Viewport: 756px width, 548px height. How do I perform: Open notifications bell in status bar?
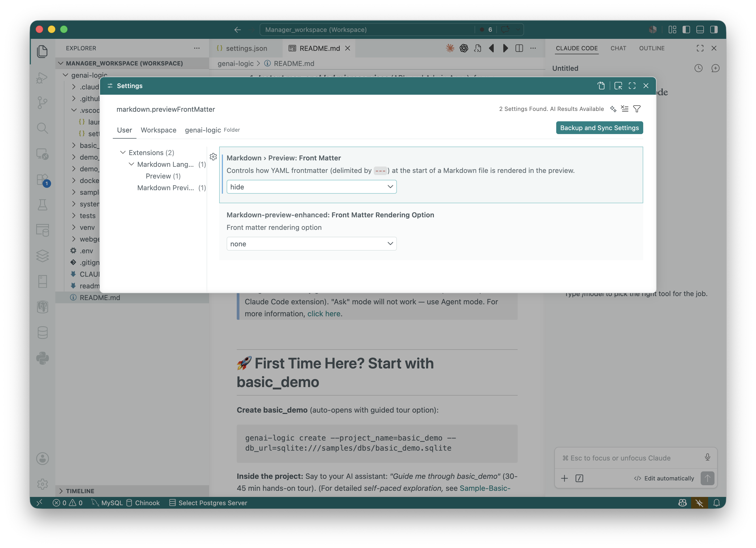[x=717, y=503]
